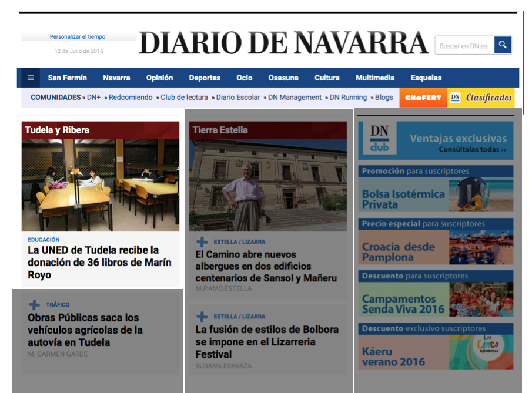Image resolution: width=532 pixels, height=393 pixels.
Task: Open the Osasuna section
Action: (x=283, y=78)
